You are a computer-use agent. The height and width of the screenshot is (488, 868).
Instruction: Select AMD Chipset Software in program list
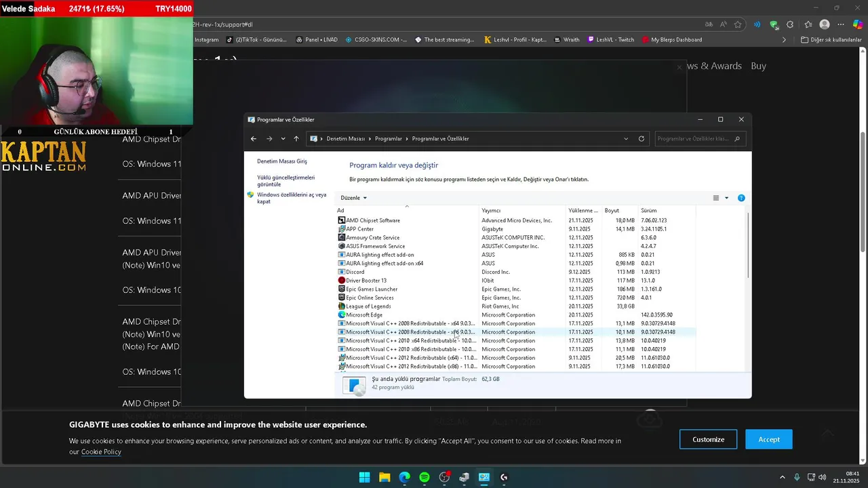[x=516, y=220]
